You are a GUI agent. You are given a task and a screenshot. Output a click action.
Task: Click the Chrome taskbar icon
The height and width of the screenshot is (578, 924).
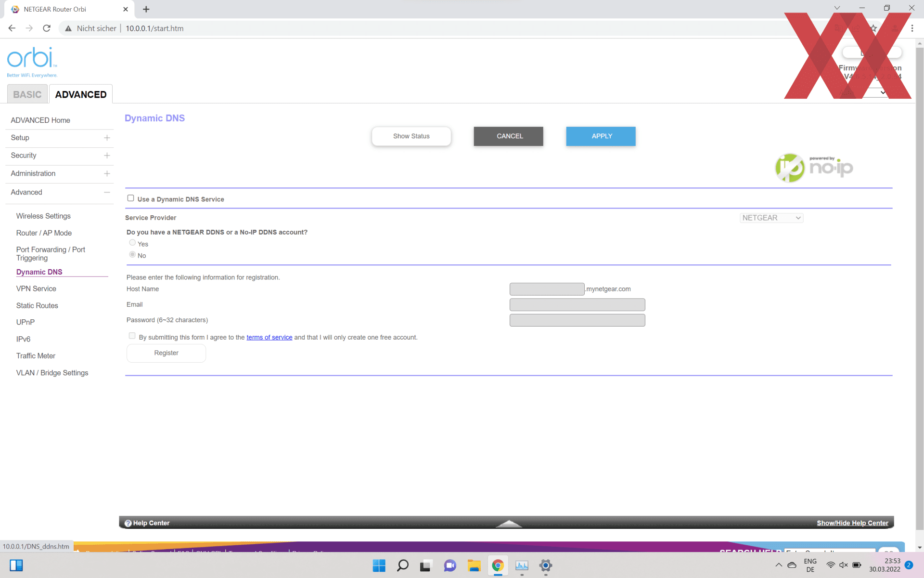pyautogui.click(x=498, y=565)
